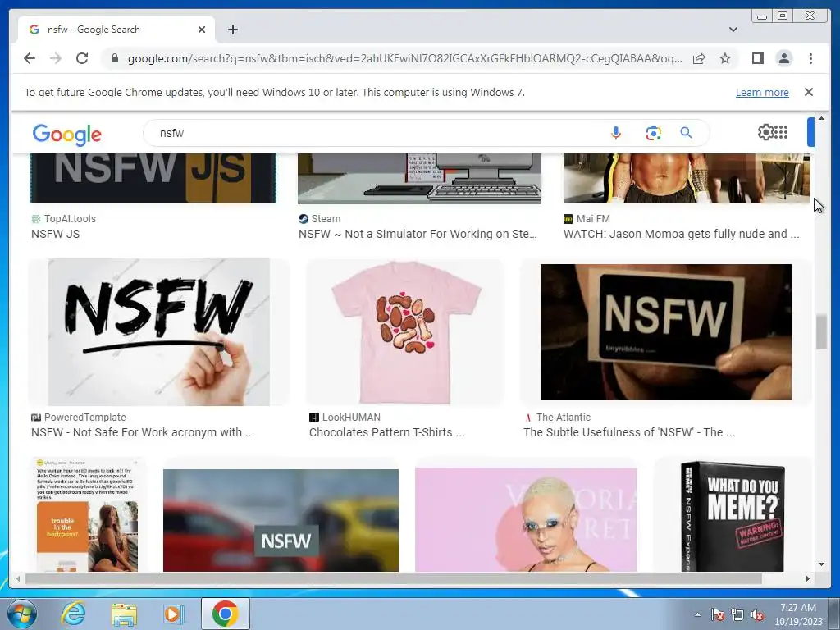Open Windows Explorer from the taskbar
This screenshot has width=840, height=630.
pos(123,614)
